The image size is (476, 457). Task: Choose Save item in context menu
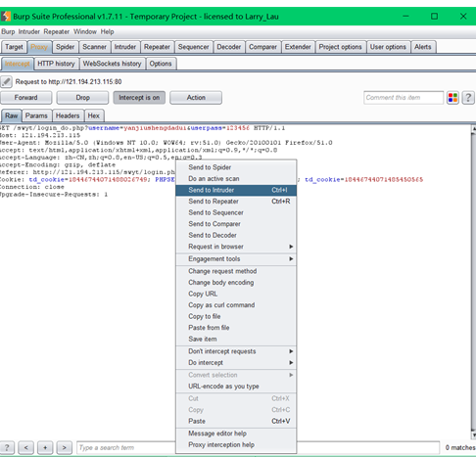pos(236,340)
